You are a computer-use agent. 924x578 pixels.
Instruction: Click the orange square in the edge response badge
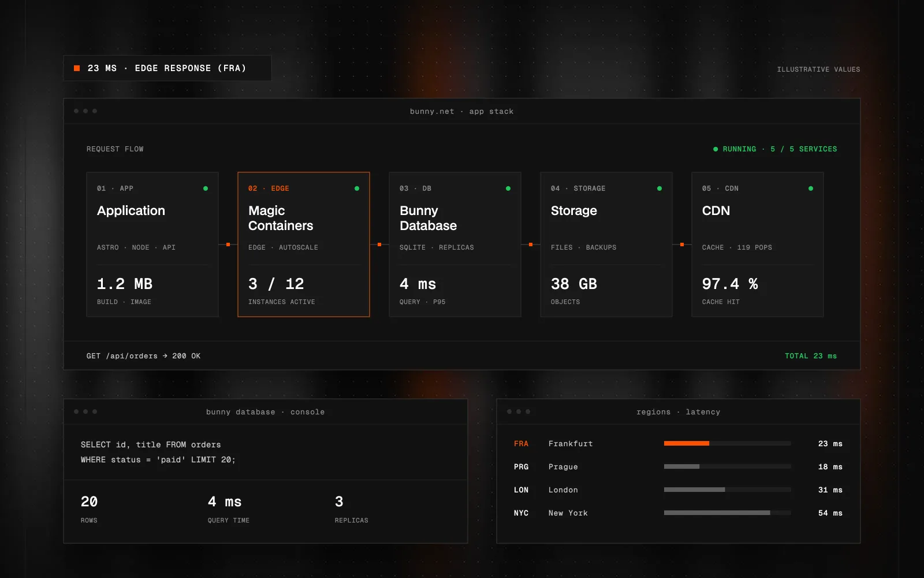pos(77,68)
